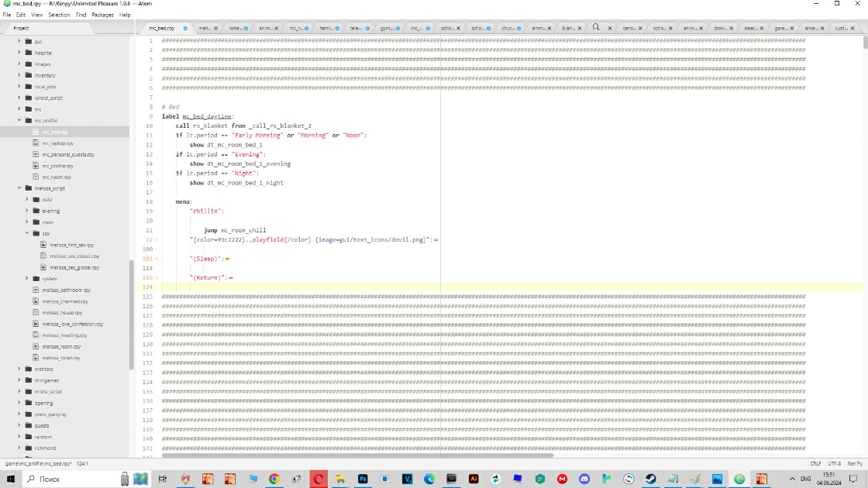The width and height of the screenshot is (868, 488).
Task: Click the Ren'Py grammar selector in status bar
Action: (855, 463)
